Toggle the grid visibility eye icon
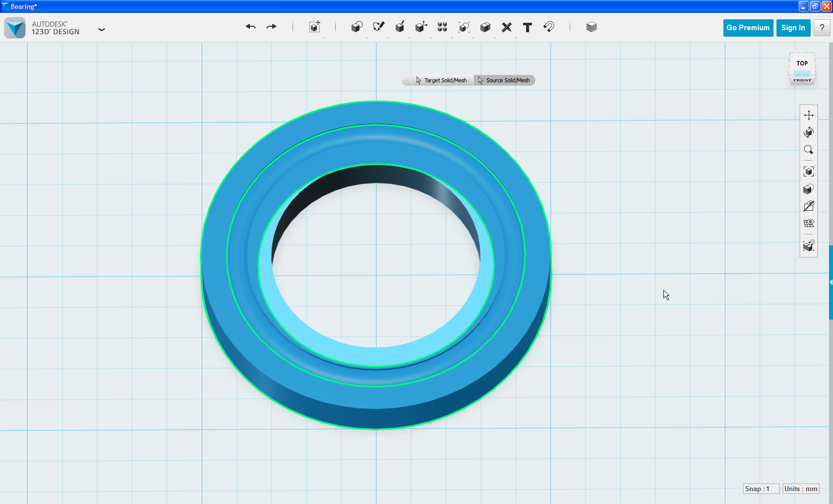Viewport: 833px width, 504px height. pyautogui.click(x=809, y=223)
